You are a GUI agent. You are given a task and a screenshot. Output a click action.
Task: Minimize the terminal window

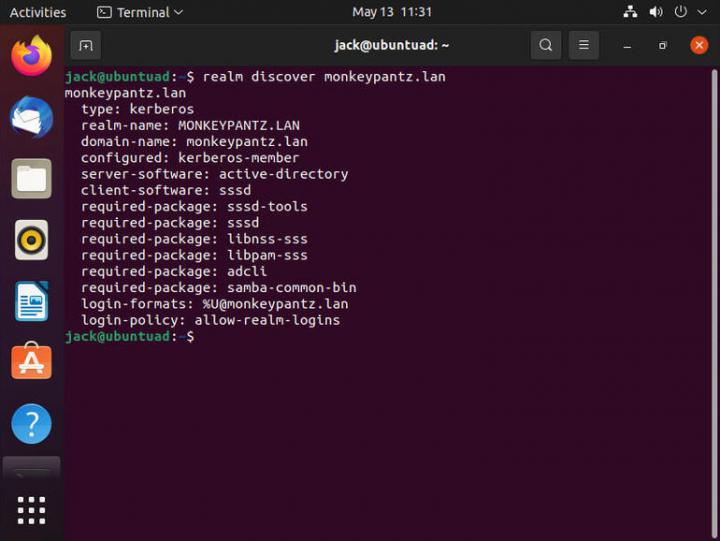tap(626, 46)
